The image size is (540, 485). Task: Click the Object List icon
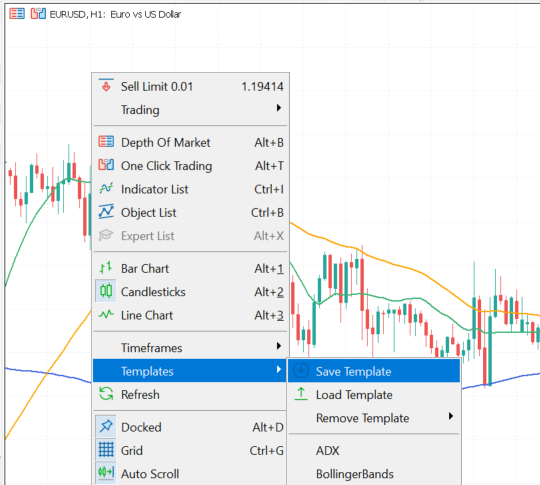106,212
